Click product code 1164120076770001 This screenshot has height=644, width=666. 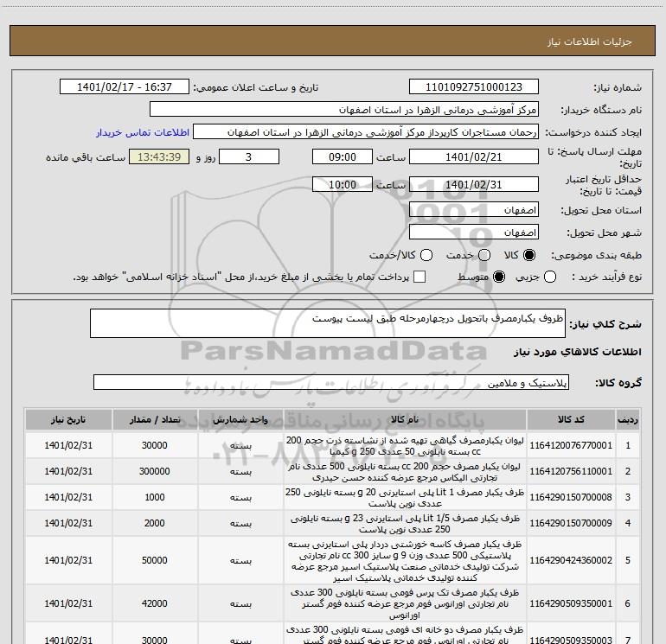(x=571, y=445)
